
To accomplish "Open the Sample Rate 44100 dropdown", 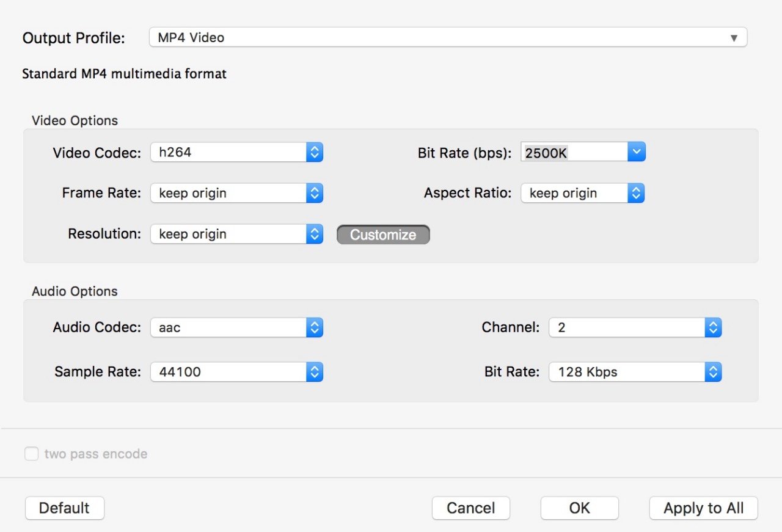I will [x=236, y=372].
